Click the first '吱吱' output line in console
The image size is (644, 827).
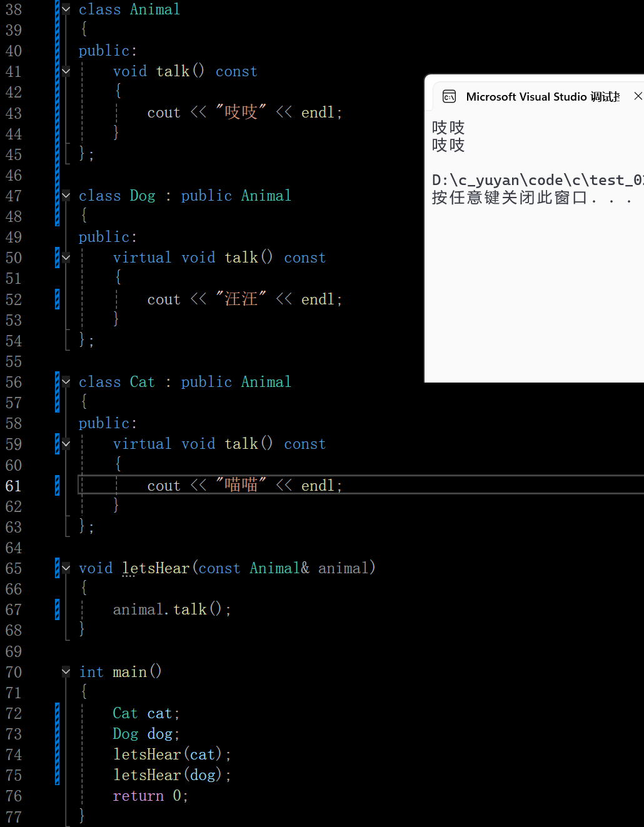pos(448,128)
